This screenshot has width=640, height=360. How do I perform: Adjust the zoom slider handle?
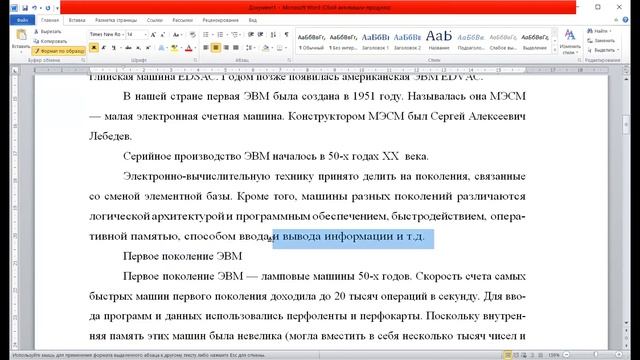point(596,355)
